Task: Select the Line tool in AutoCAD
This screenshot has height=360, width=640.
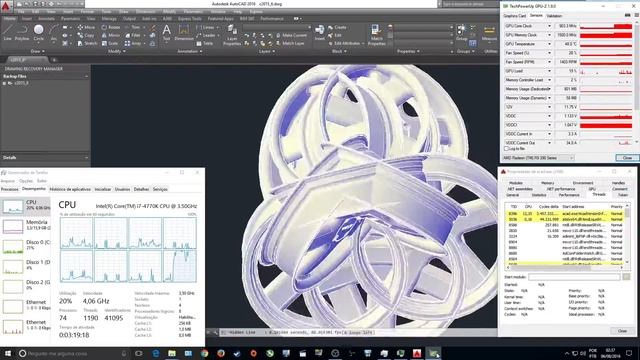Action: click(x=7, y=33)
